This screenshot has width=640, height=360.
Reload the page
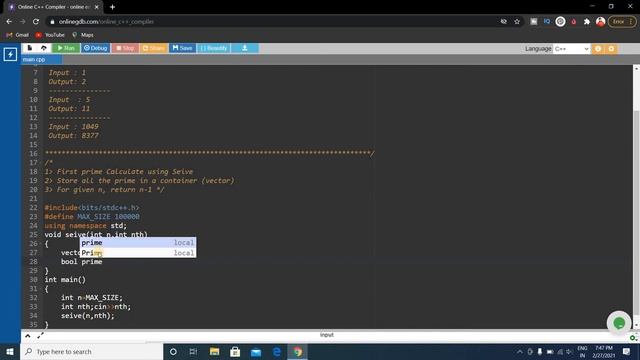(x=36, y=22)
